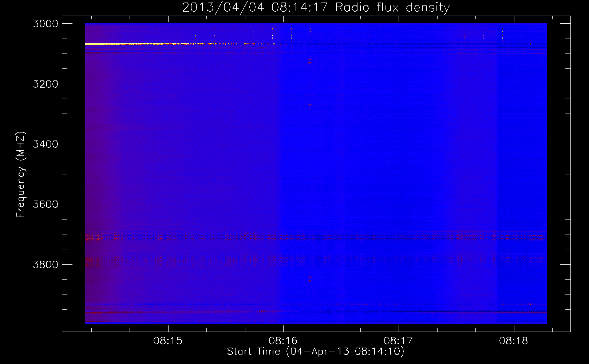The width and height of the screenshot is (589, 364).
Task: Click the date 2013/04/04 in the title
Action: coord(223,7)
